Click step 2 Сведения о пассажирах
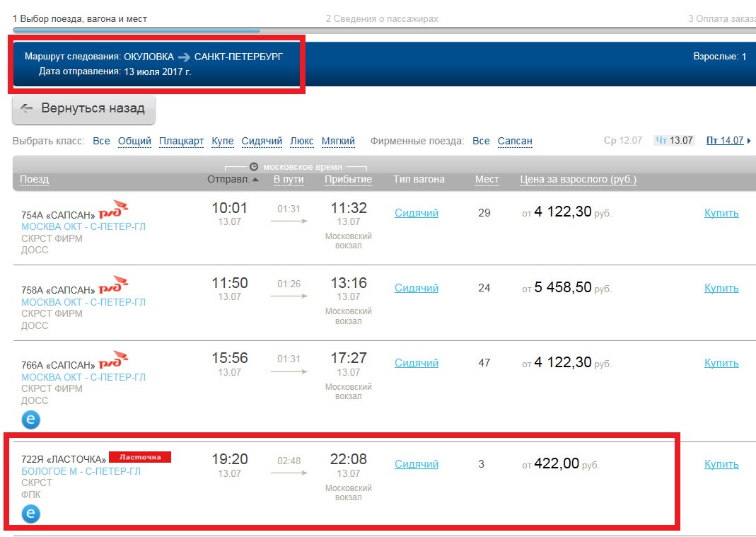This screenshot has height=537, width=756. (382, 19)
